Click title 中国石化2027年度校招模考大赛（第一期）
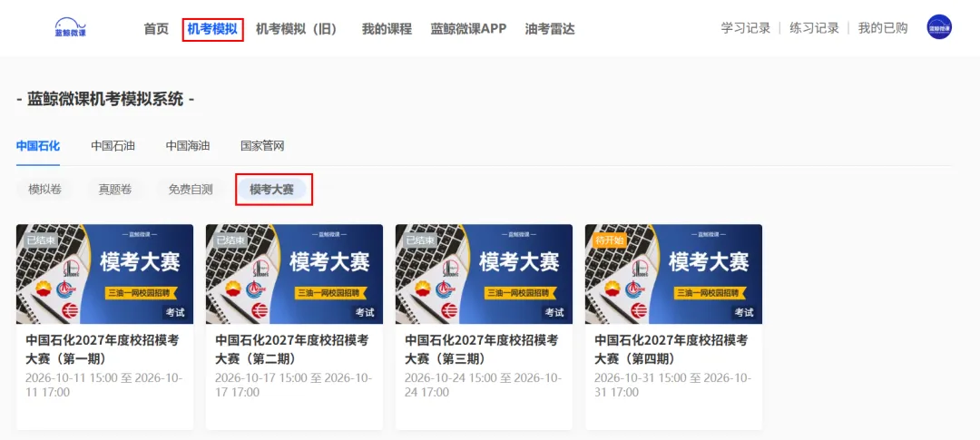 pyautogui.click(x=103, y=349)
